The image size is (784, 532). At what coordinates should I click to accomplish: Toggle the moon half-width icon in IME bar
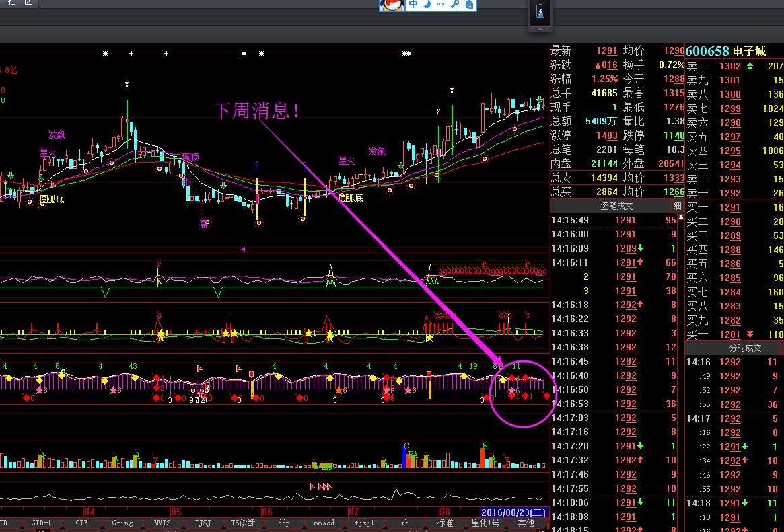[x=427, y=5]
